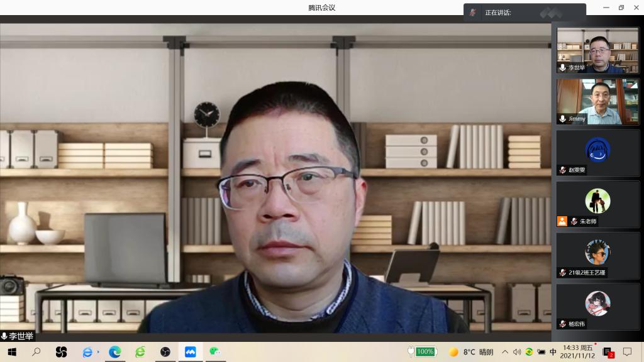Click muted mic icon in speaking indicator bar
Screen dimensions: 644x362
(472, 13)
